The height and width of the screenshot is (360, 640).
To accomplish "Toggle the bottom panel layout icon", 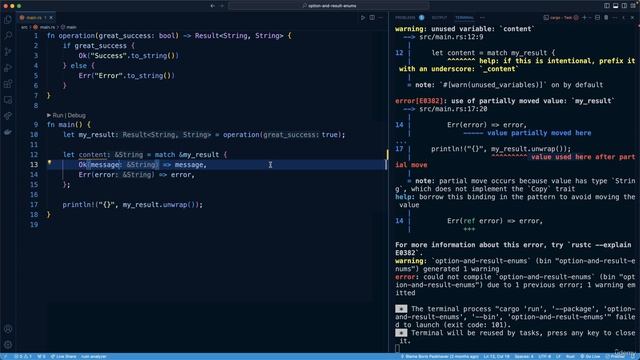I will (x=616, y=6).
